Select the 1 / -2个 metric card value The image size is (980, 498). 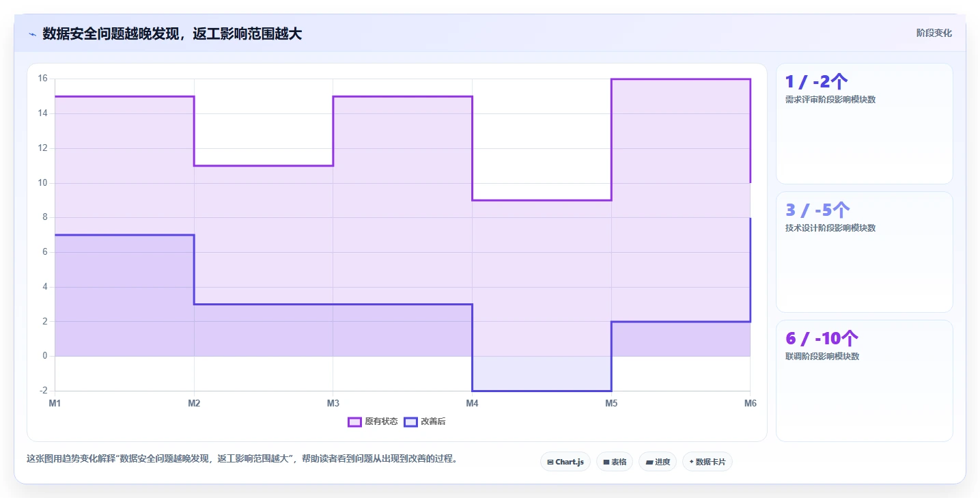click(817, 82)
